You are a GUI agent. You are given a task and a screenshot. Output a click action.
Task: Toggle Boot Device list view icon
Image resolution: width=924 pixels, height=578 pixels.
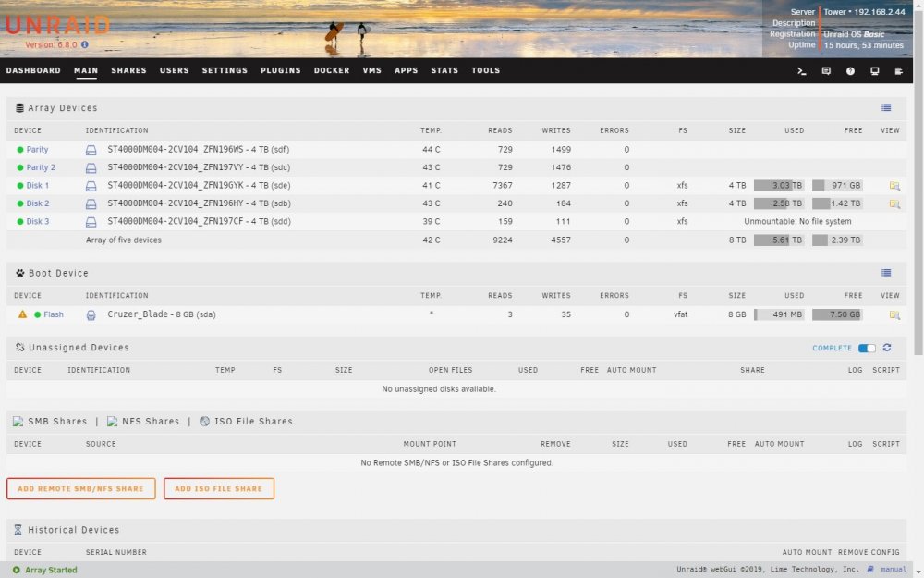(x=886, y=273)
